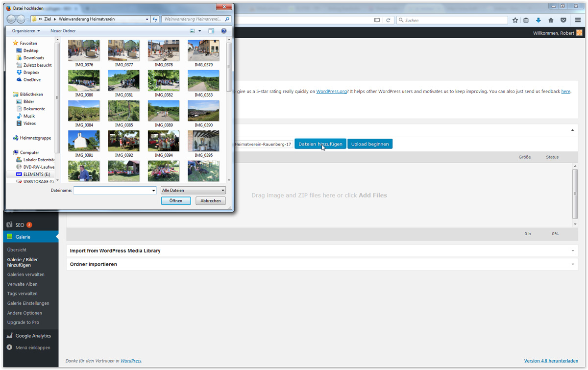The height and width of the screenshot is (370, 588).
Task: Change view mode icon in file dialog
Action: tap(193, 31)
